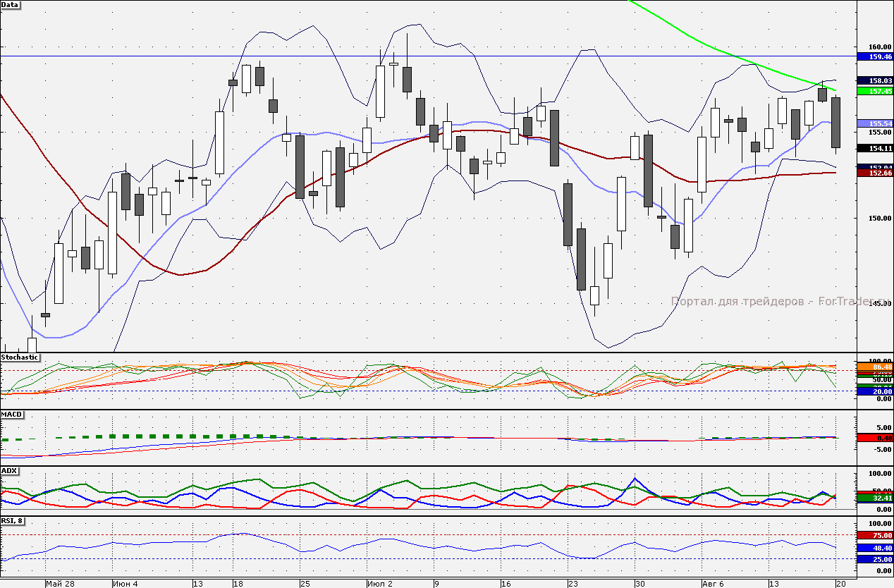Click the Data panel label
Image resolution: width=894 pixels, height=588 pixels.
point(11,5)
